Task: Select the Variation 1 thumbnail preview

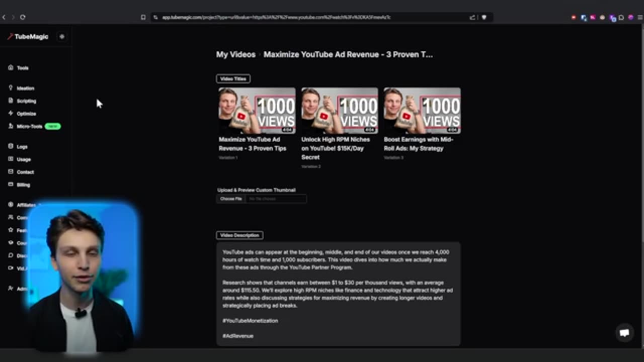Action: click(257, 110)
